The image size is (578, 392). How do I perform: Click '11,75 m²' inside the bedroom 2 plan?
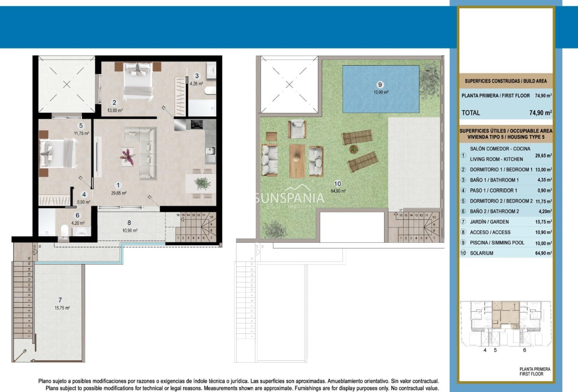point(82,133)
